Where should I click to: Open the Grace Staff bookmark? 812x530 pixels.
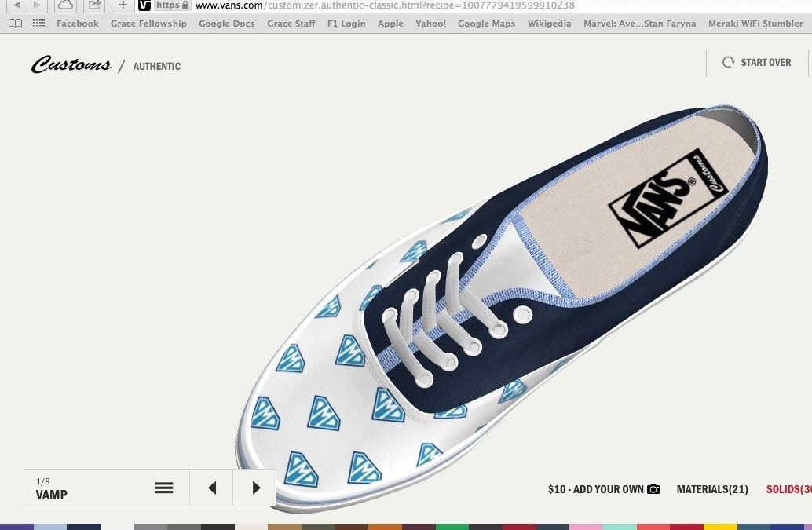tap(291, 24)
